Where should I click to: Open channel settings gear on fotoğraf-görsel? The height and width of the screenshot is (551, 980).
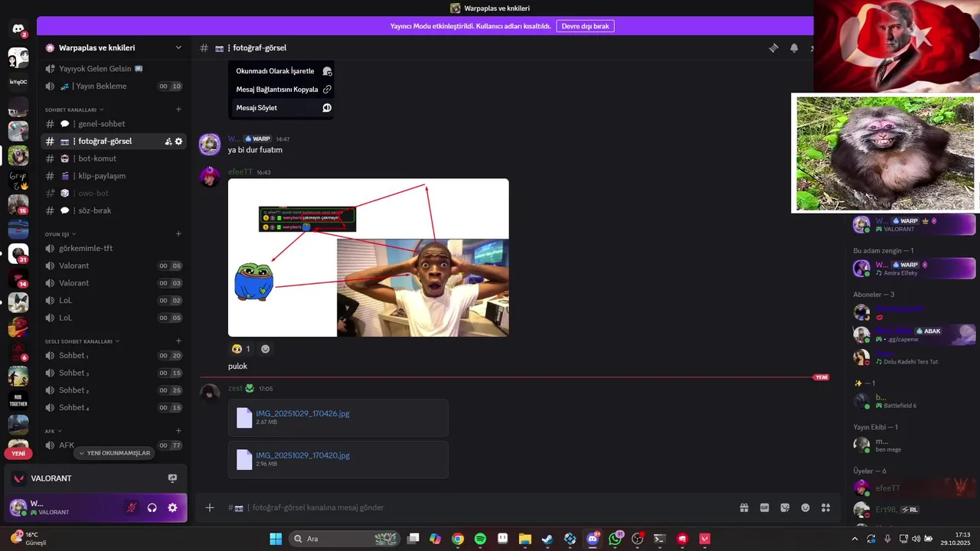(179, 142)
